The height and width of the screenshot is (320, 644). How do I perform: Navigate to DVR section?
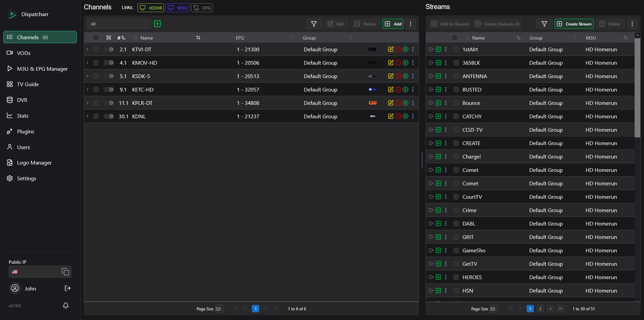[40, 100]
